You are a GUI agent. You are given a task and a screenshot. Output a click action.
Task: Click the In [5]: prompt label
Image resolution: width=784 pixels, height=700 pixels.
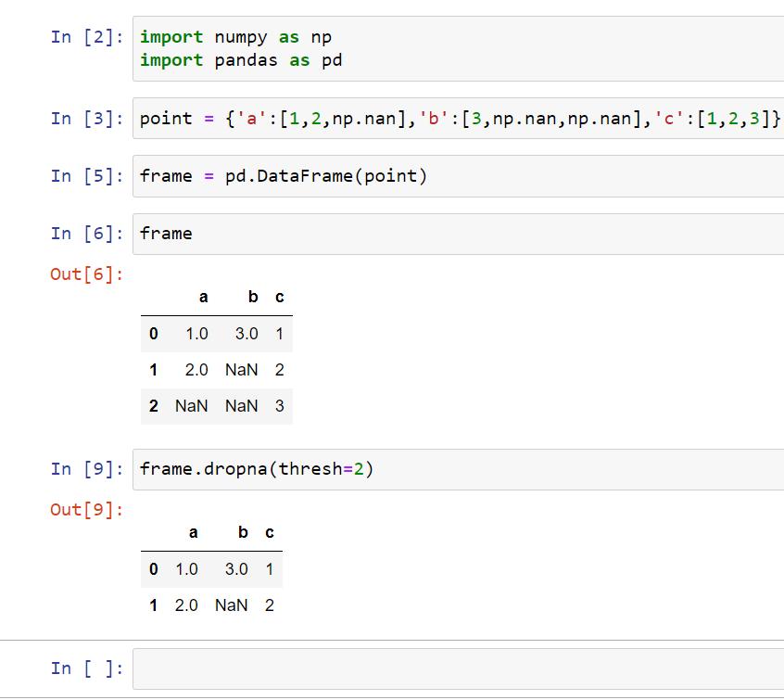tap(87, 176)
